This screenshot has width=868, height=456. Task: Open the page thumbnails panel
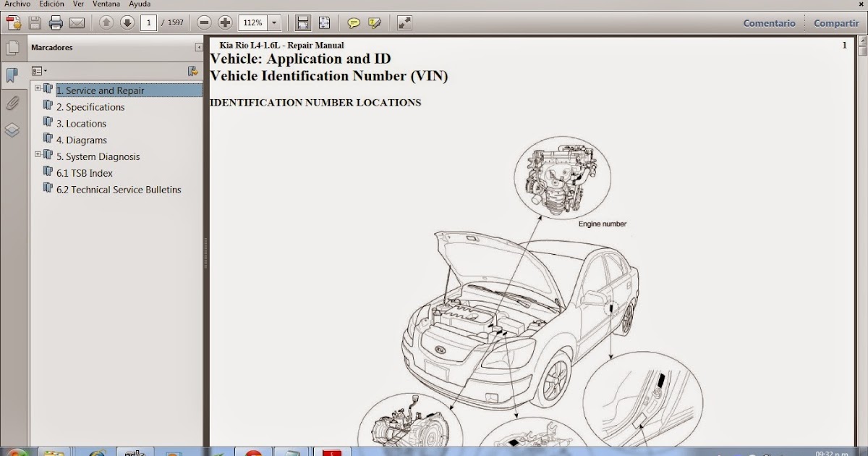point(12,48)
